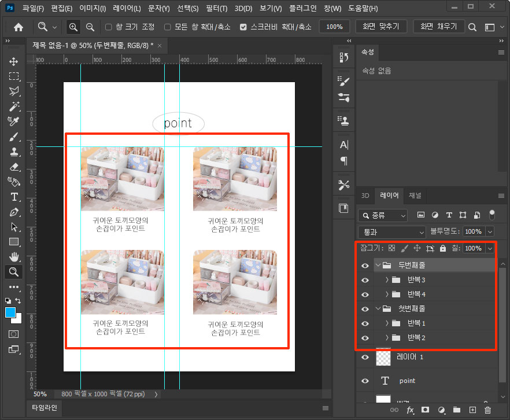The image size is (510, 420).
Task: Open the Edit Toolbar three-dots menu
Action: click(x=14, y=287)
